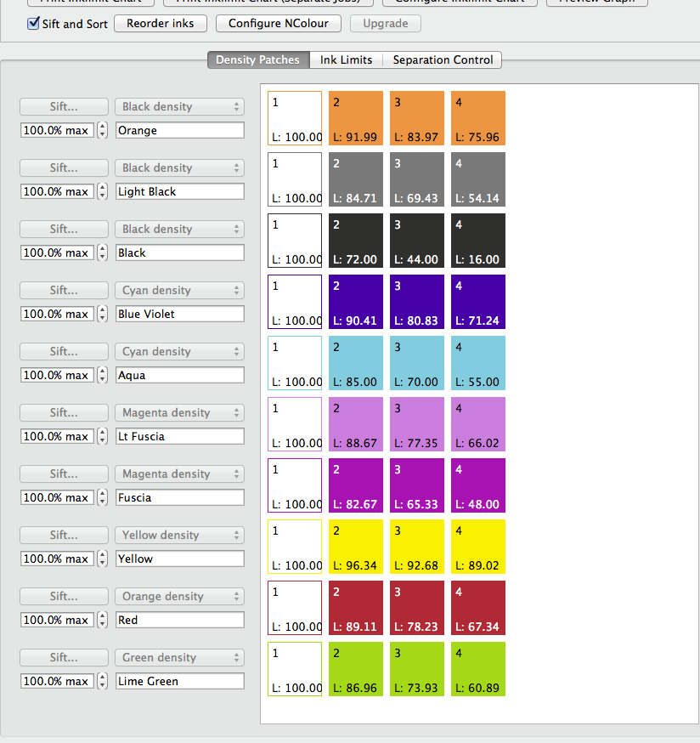Select white patch 1 in Orange row

point(295,118)
